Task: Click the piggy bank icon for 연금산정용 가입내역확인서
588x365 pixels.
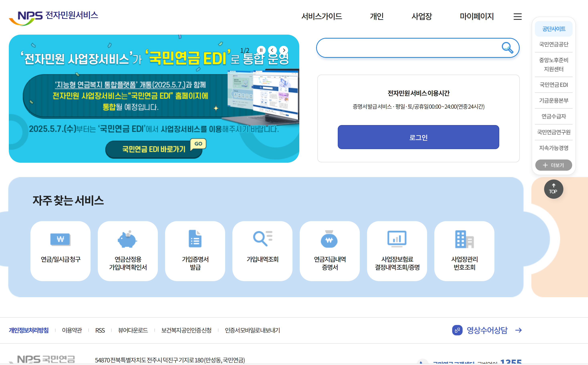Action: point(127,239)
